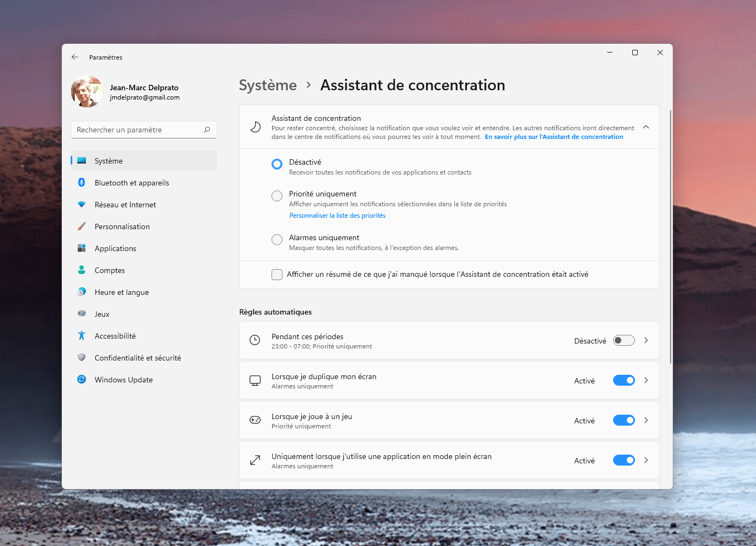The width and height of the screenshot is (756, 546).
Task: Open duplique mon écran details chevron
Action: [646, 380]
